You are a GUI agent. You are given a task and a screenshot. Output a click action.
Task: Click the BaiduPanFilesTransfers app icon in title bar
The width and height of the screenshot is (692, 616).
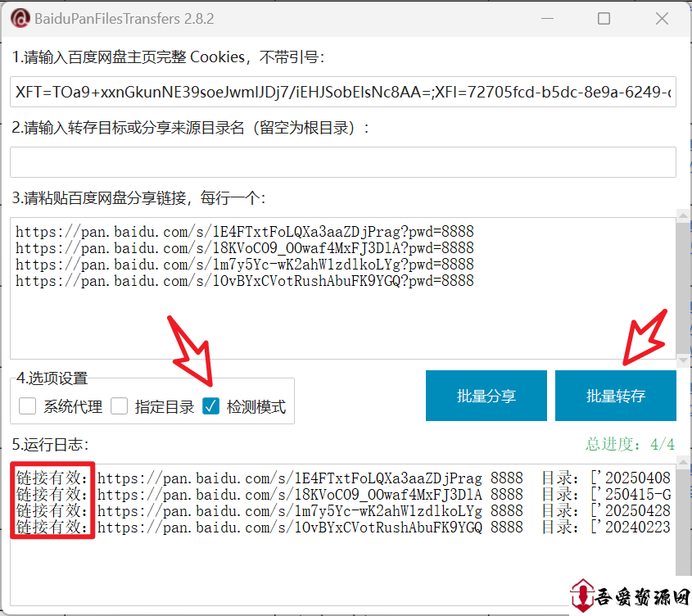coord(20,19)
